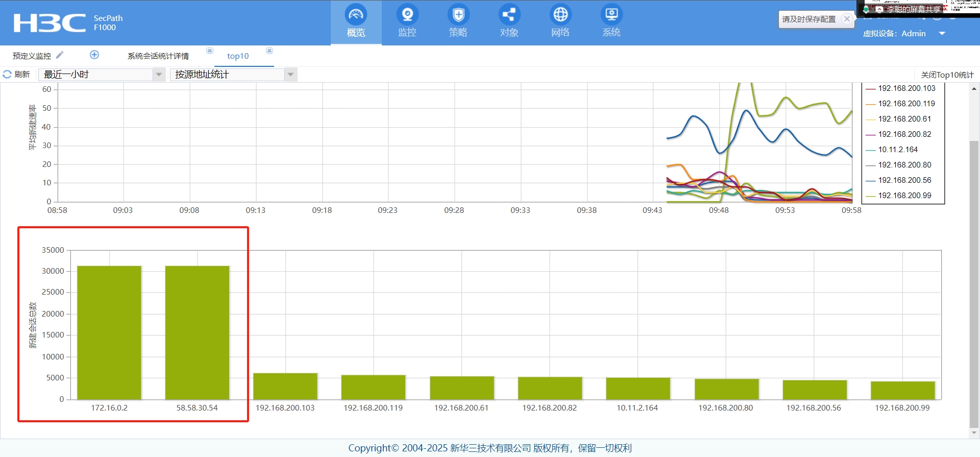Open the 策略 policy shield icon
This screenshot has width=980, height=457.
pyautogui.click(x=458, y=15)
